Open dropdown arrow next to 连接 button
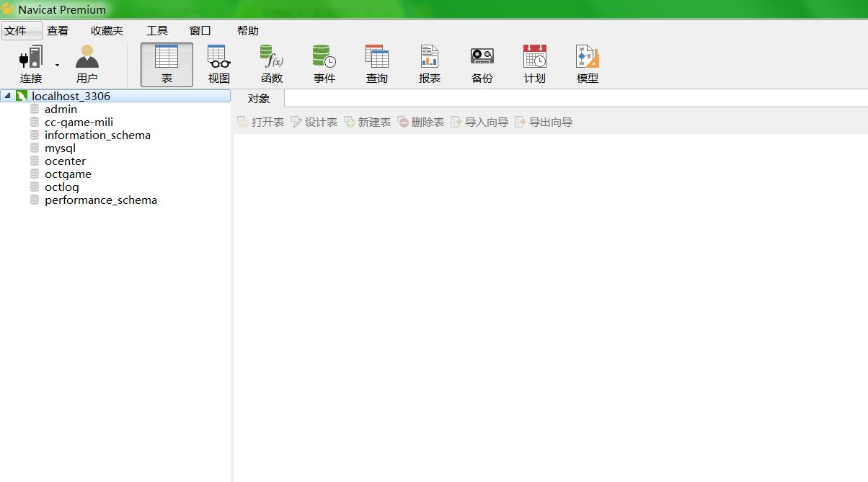Viewport: 868px width, 482px height. click(x=57, y=66)
